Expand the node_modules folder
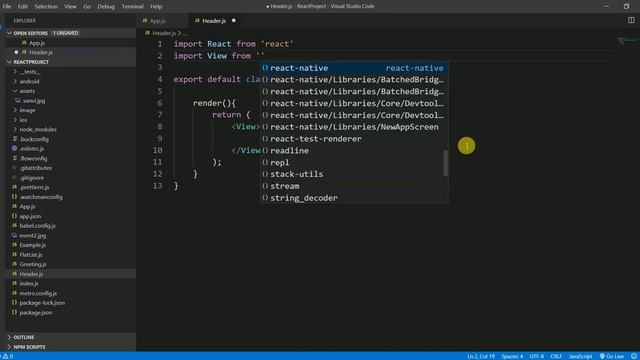 (15, 129)
